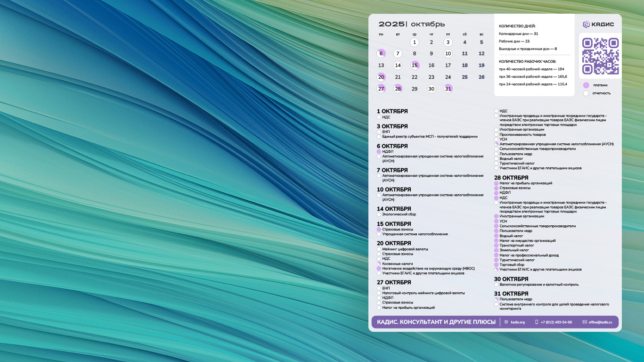The width and height of the screenshot is (644, 362).
Task: Toggle the marker beside Майнинг цифровой валюты
Action: 379,249
